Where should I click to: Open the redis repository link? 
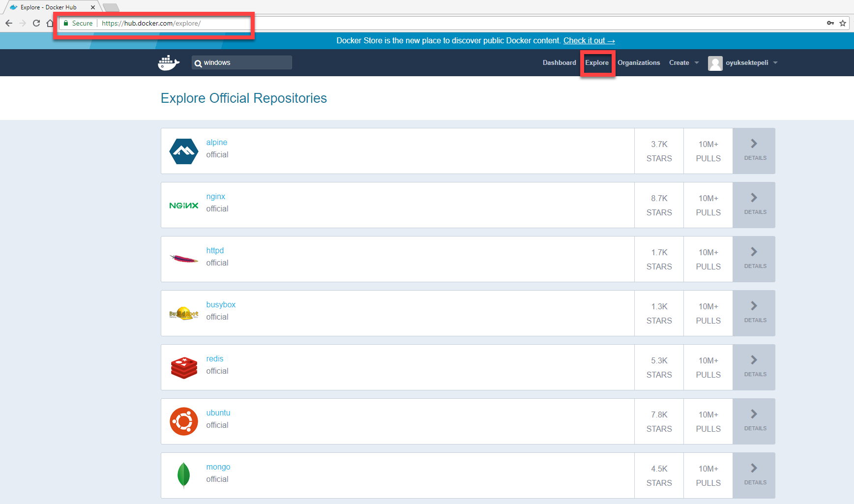(x=215, y=359)
